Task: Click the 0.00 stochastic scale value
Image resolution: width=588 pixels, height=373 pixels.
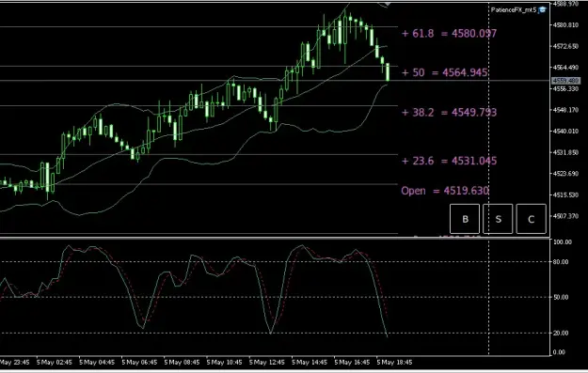Action: (559, 352)
